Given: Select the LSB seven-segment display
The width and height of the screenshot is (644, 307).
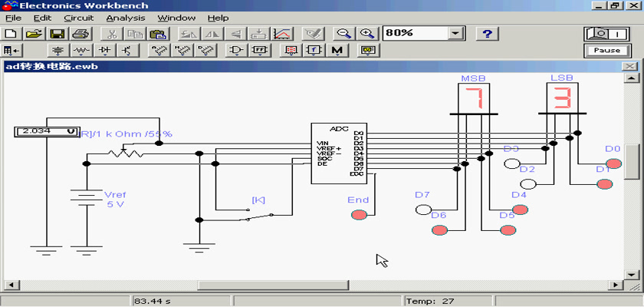Looking at the screenshot, I should pos(562,97).
